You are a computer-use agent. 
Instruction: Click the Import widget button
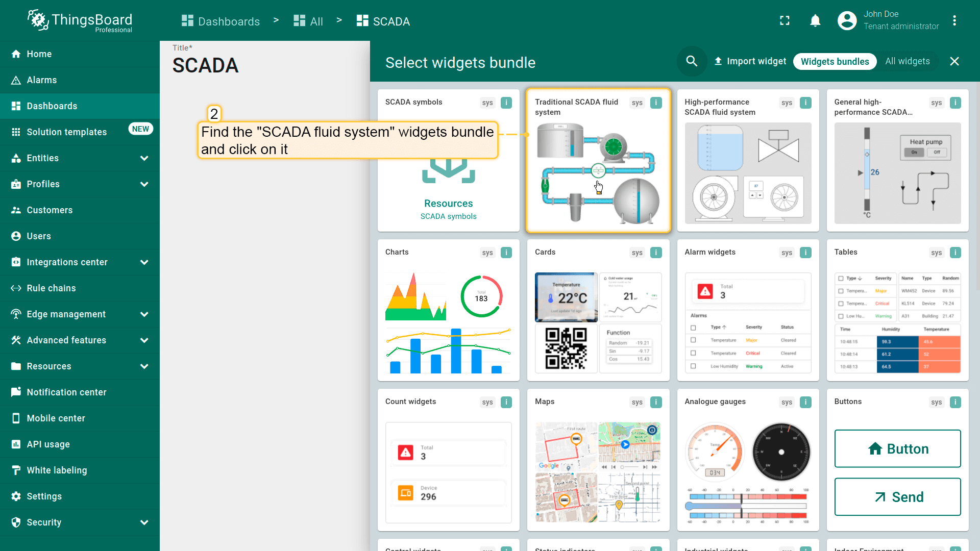click(750, 61)
